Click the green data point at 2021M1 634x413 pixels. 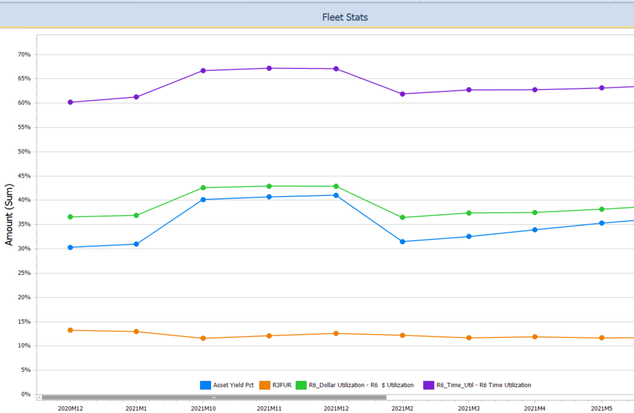click(136, 216)
